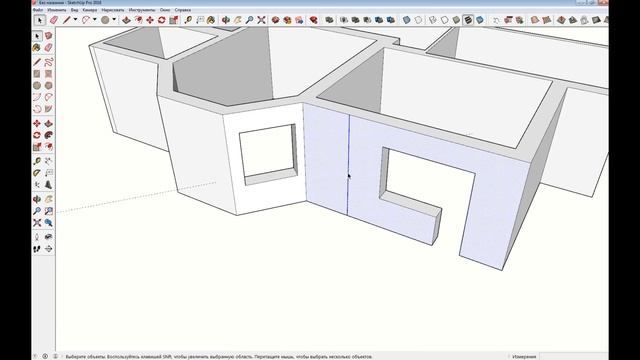The width and height of the screenshot is (640, 360).
Task: Open the Камера menu
Action: [90, 10]
